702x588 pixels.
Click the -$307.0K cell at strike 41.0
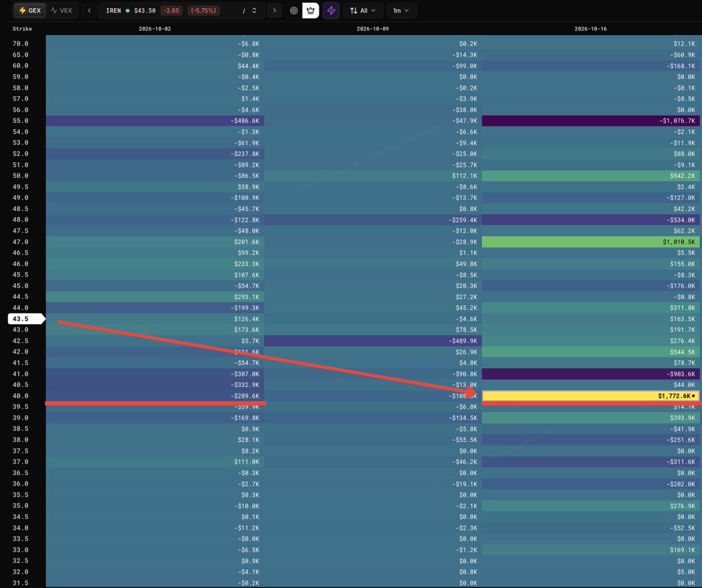(155, 374)
